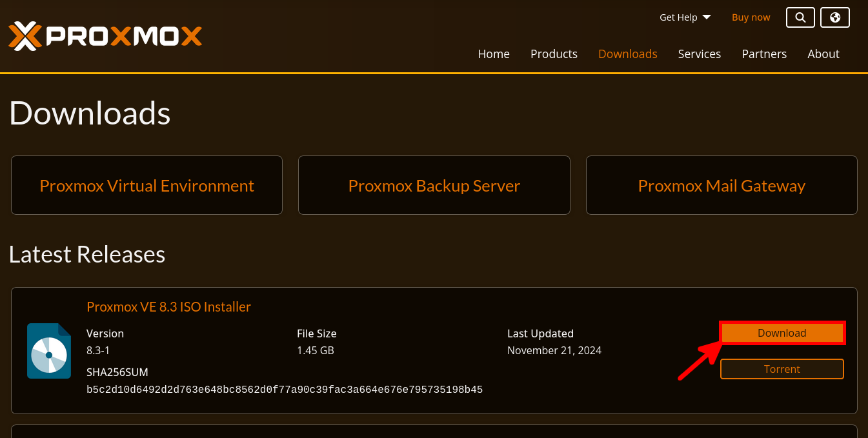The height and width of the screenshot is (438, 868).
Task: Switch to the Products page
Action: [x=554, y=54]
